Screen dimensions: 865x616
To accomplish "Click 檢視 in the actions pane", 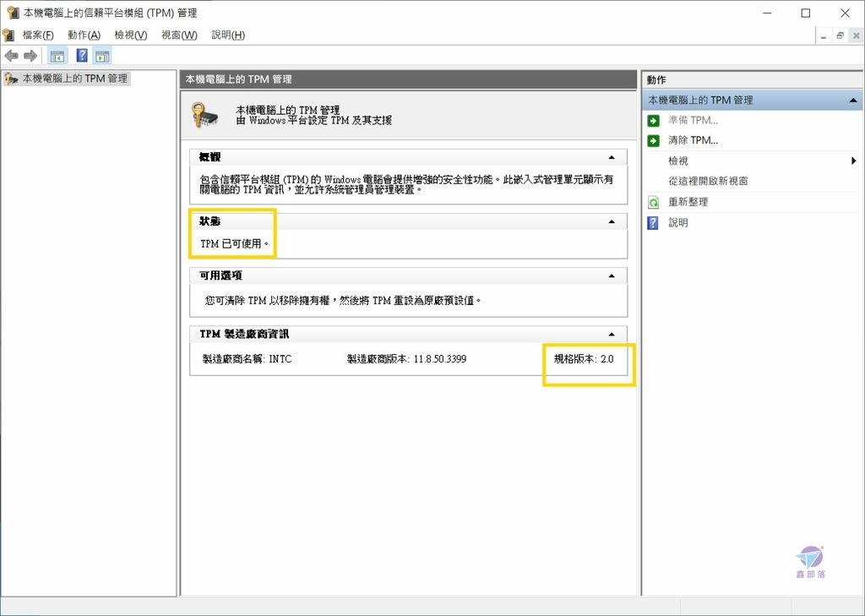I will pyautogui.click(x=678, y=161).
